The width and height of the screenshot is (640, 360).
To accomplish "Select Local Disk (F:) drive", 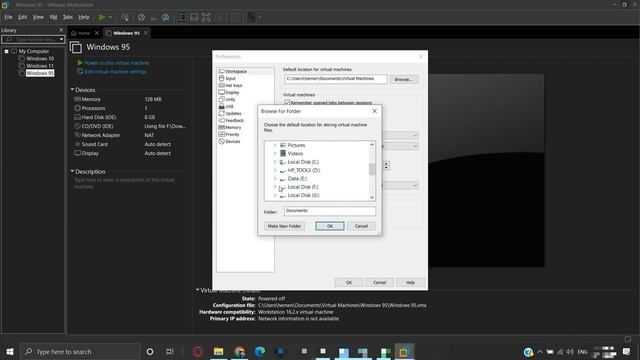I will [302, 187].
